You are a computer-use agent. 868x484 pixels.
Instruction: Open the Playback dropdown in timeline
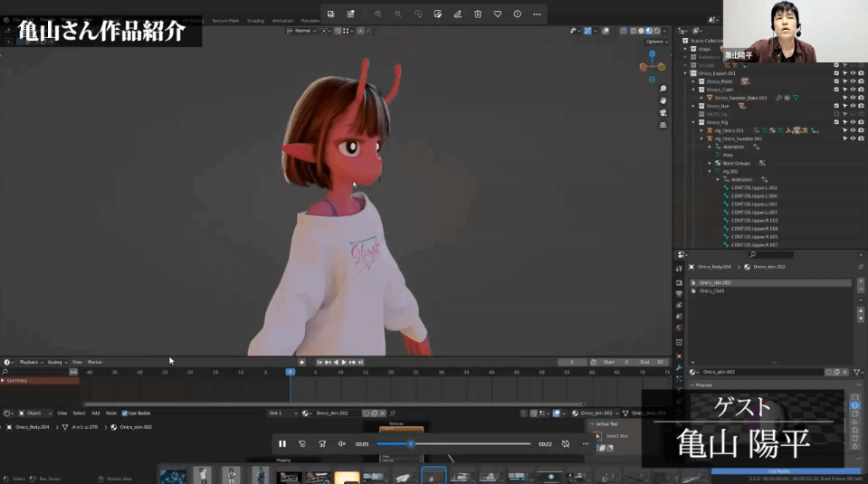pos(31,362)
